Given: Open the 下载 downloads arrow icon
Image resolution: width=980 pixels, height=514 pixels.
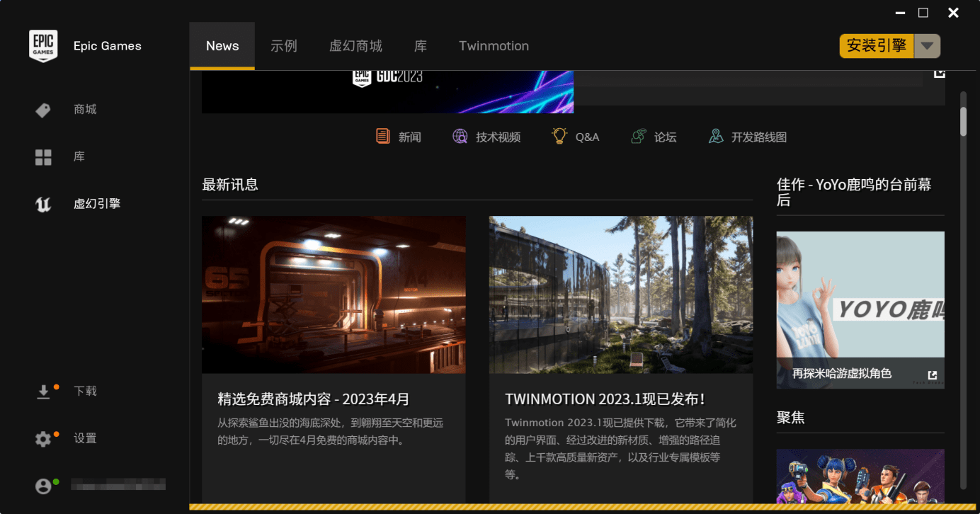Looking at the screenshot, I should tap(43, 392).
